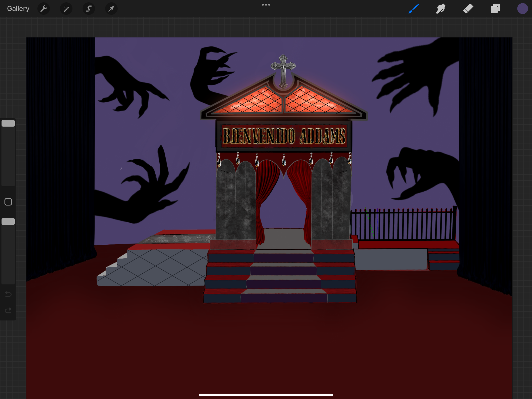Activate the Transform arrow tool
532x399 pixels.
point(111,9)
